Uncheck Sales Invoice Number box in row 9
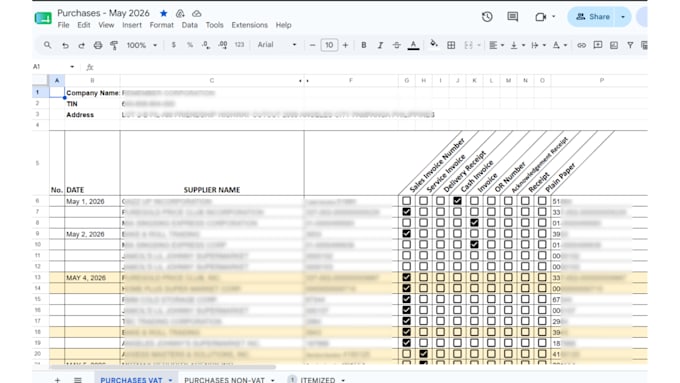The width and height of the screenshot is (680, 383). [406, 233]
